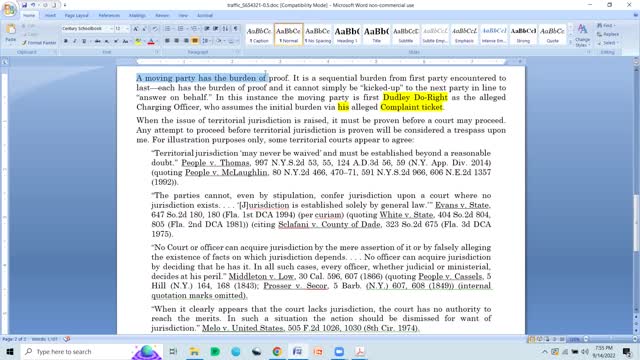Click the Windows search box
This screenshot has height=360, width=640.
point(92,351)
